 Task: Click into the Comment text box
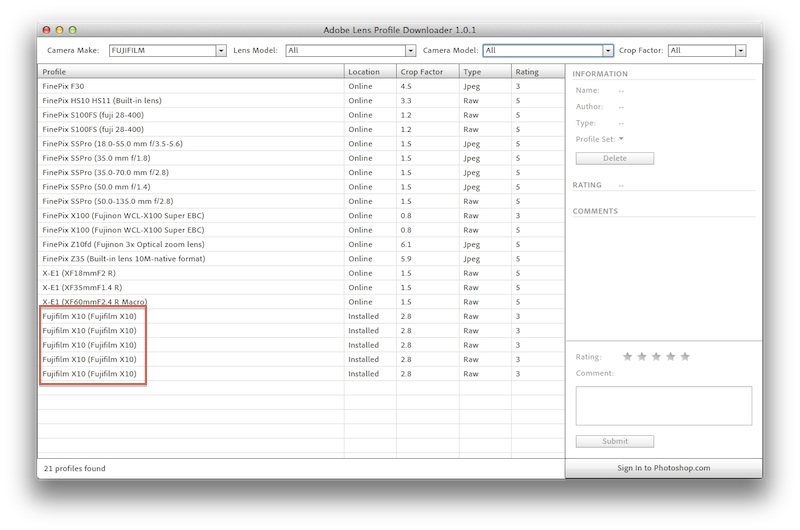663,406
